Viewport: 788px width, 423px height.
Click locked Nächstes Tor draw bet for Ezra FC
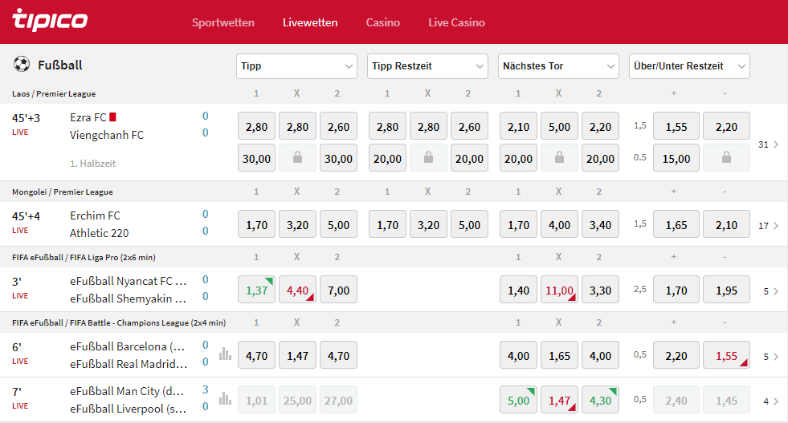(x=559, y=158)
